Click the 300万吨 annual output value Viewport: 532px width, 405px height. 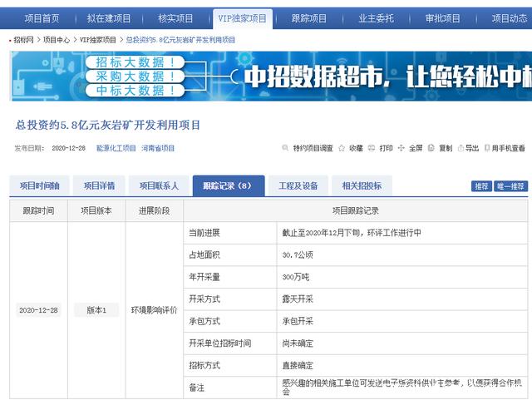(x=296, y=277)
